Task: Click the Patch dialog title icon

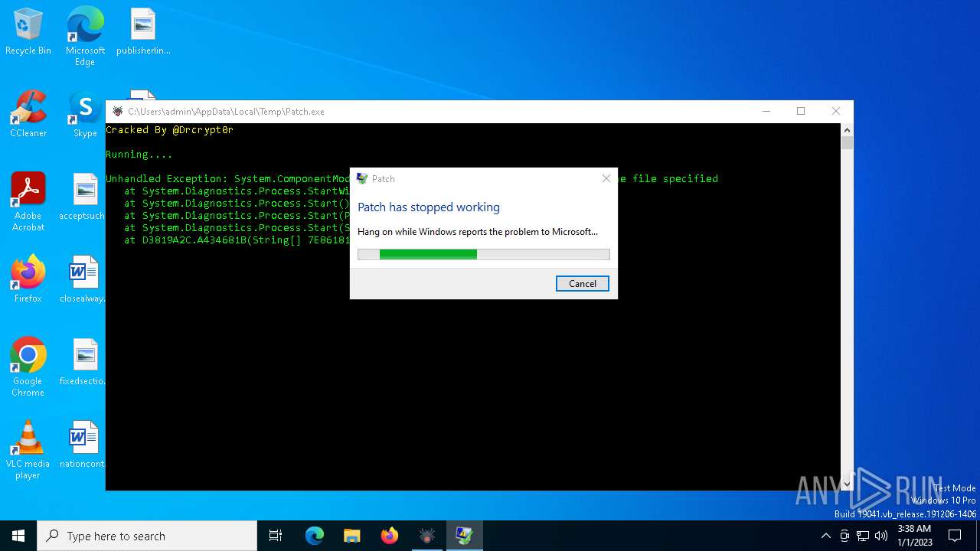Action: pos(362,178)
